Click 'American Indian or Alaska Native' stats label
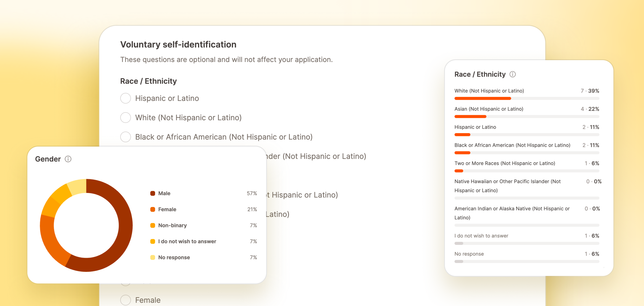 coord(512,213)
